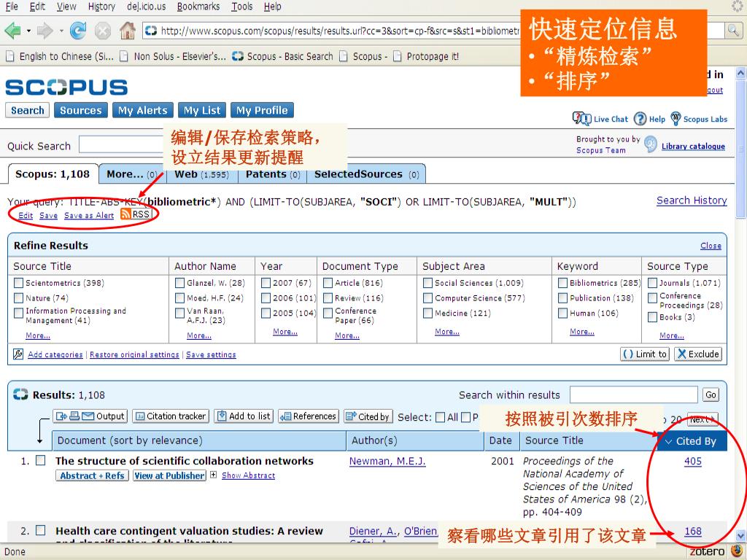Click the Exclude X button
The height and width of the screenshot is (560, 747).
pyautogui.click(x=698, y=354)
